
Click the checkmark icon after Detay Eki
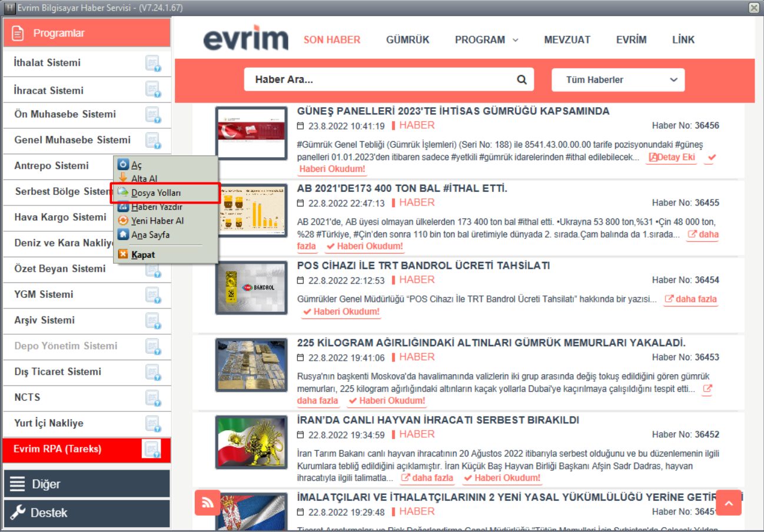click(x=712, y=158)
